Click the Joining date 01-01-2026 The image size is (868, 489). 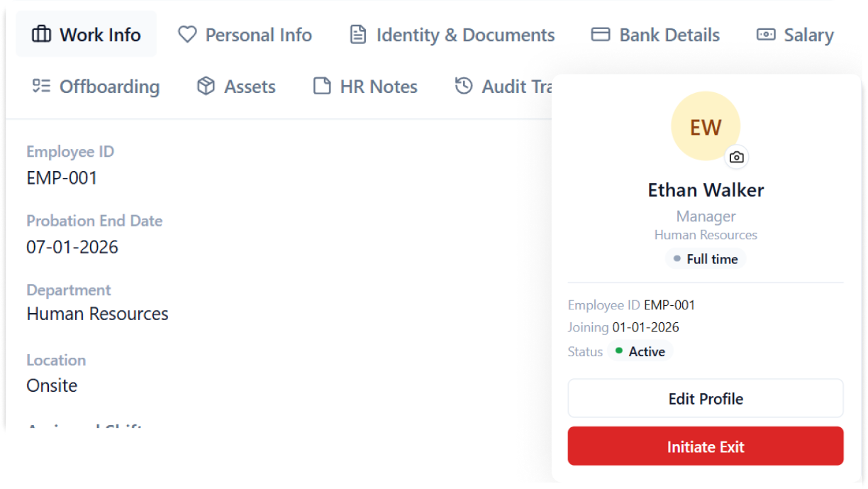click(645, 327)
